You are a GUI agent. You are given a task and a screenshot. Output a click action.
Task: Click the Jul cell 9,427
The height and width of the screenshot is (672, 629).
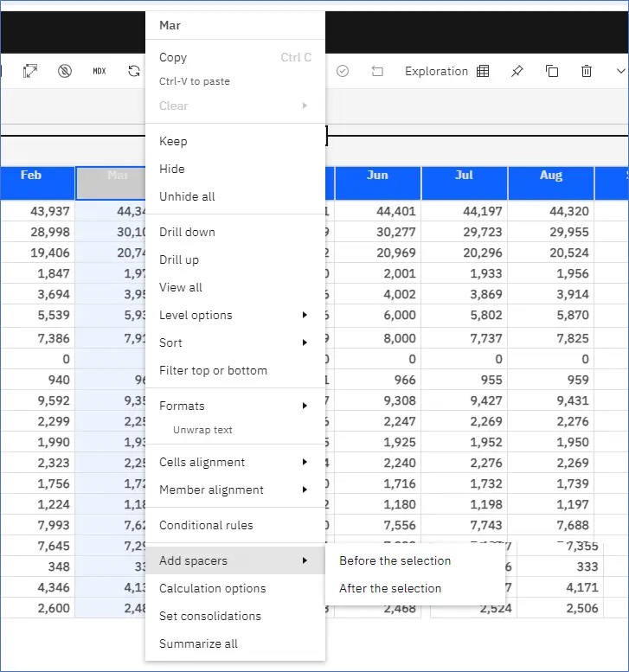click(465, 400)
